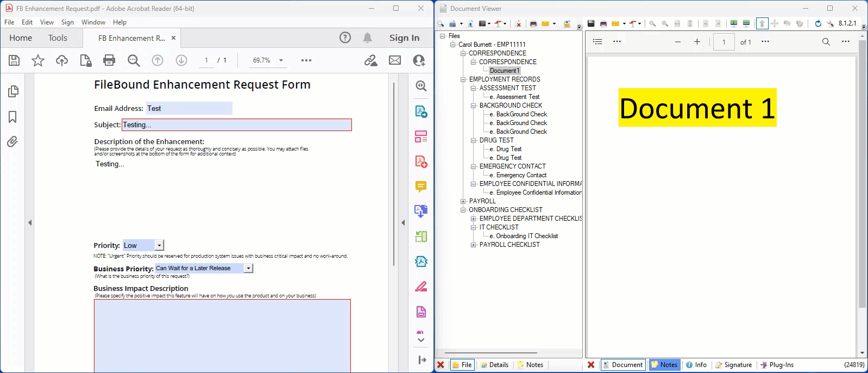Image resolution: width=868 pixels, height=373 pixels.
Task: Print the PDF in Acrobat Reader
Action: click(x=109, y=60)
